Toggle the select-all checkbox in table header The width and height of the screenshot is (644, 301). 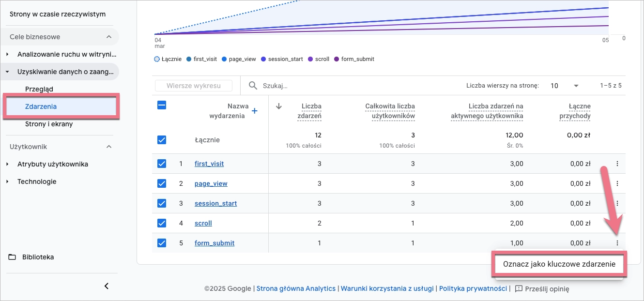[162, 105]
